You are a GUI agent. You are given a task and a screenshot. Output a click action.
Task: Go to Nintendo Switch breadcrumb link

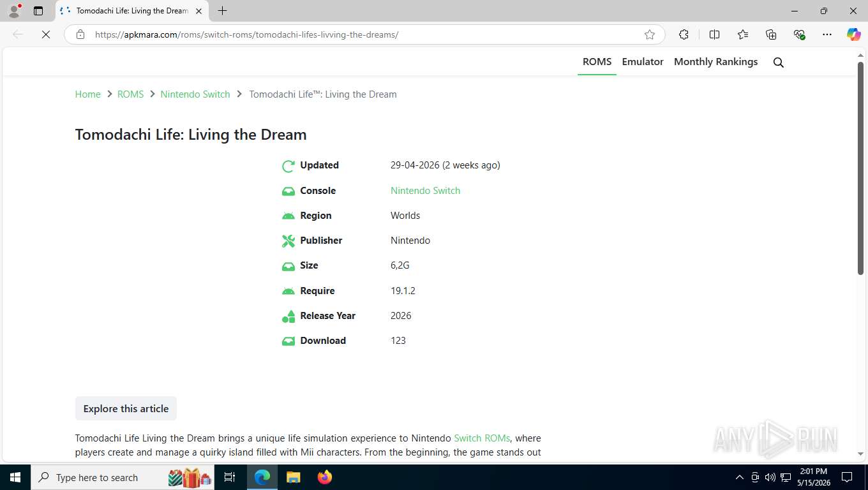click(x=195, y=94)
